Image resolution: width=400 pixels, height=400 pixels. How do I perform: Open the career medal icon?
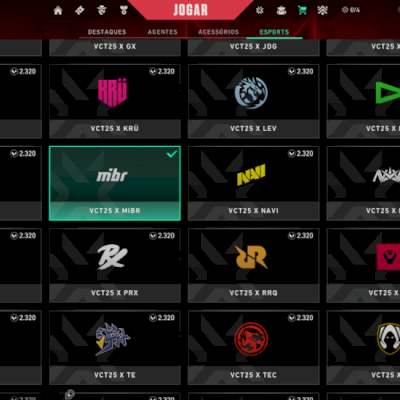[124, 10]
